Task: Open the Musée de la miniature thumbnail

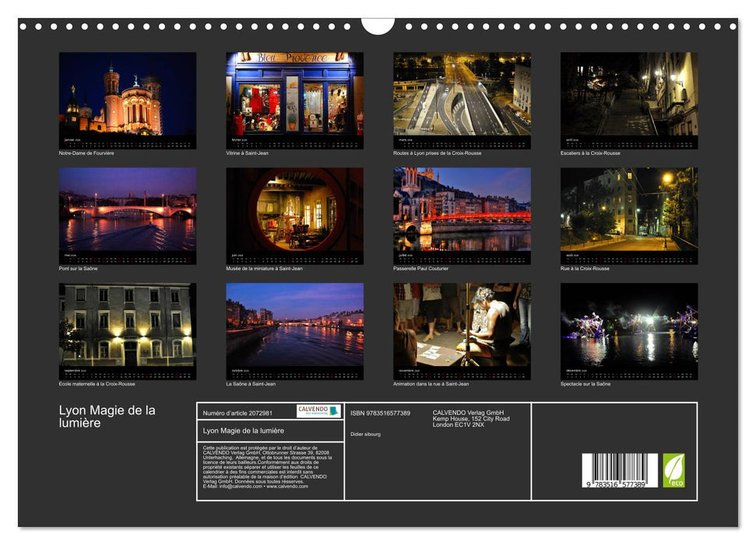Action: (x=294, y=209)
